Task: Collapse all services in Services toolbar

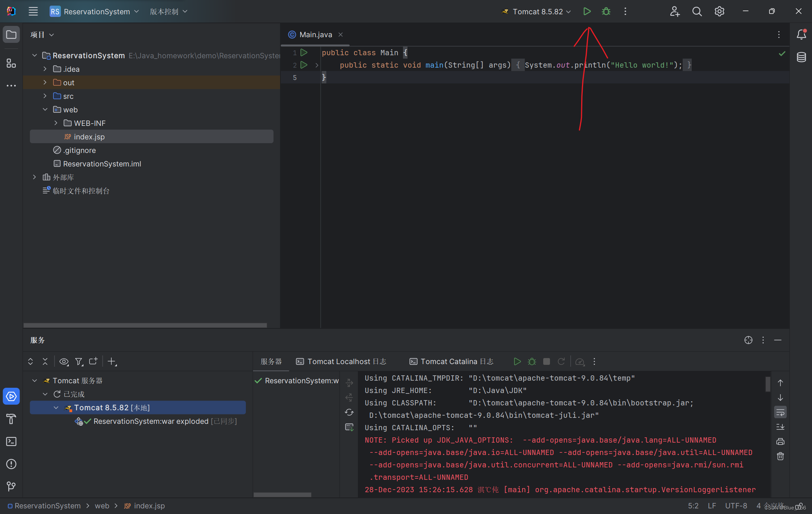Action: 45,361
